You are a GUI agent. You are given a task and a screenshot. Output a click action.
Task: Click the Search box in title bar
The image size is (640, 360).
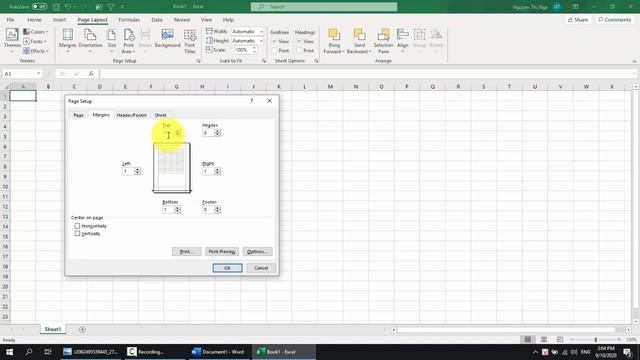coord(324,7)
